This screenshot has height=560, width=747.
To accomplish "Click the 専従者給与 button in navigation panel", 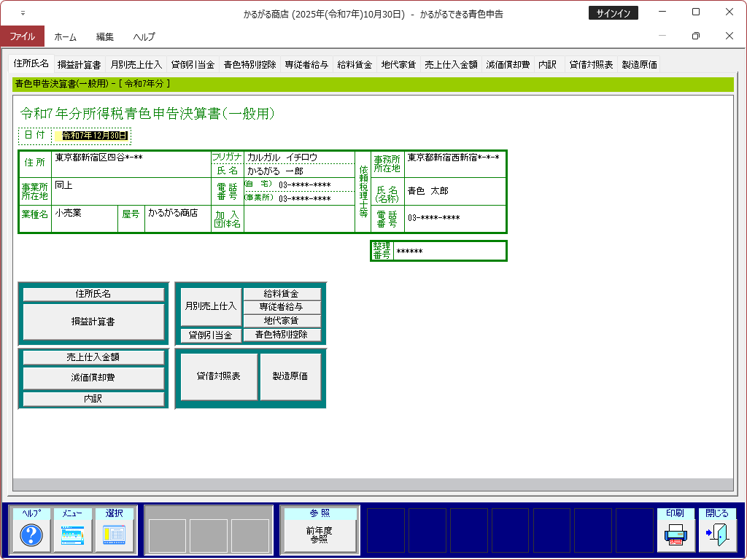I will pyautogui.click(x=281, y=307).
